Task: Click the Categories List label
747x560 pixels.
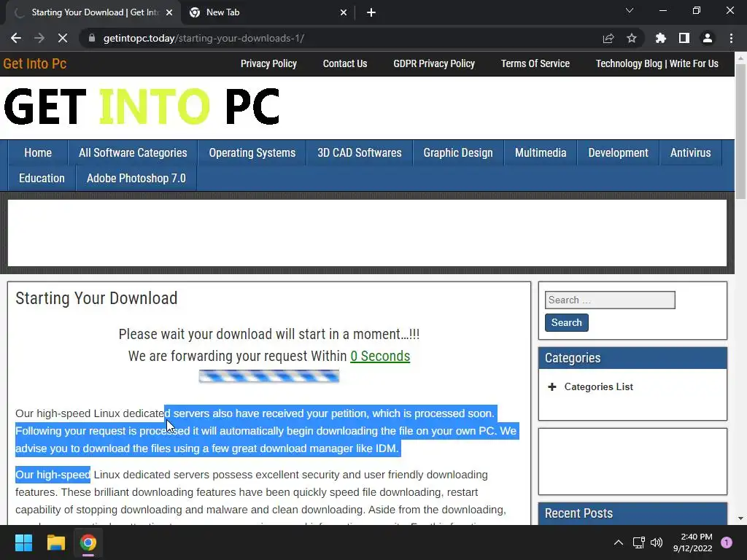Action: click(x=598, y=386)
